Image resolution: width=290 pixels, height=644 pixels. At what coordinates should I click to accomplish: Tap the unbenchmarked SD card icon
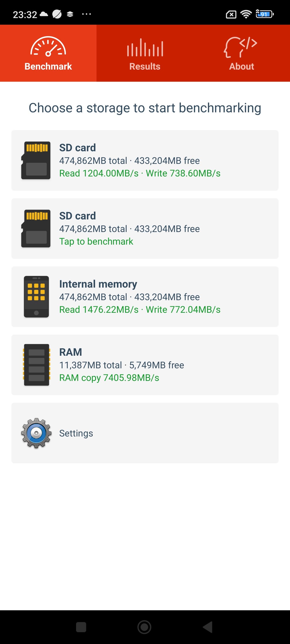click(36, 228)
